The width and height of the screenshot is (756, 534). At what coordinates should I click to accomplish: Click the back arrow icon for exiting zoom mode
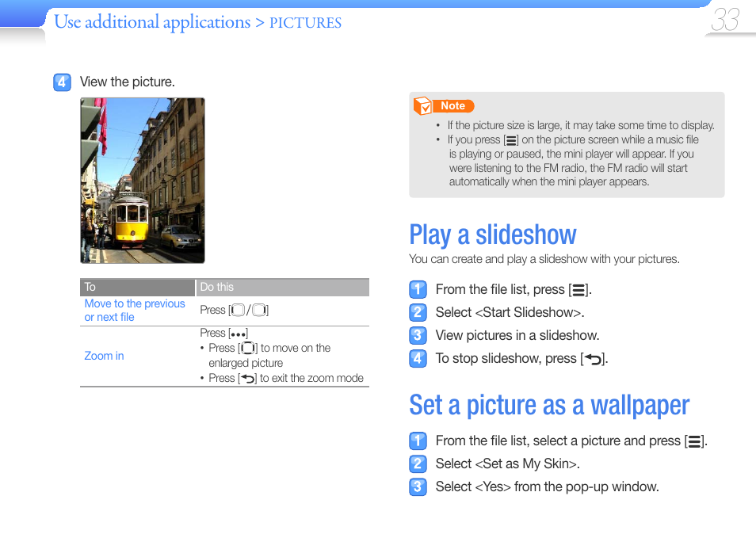point(248,379)
